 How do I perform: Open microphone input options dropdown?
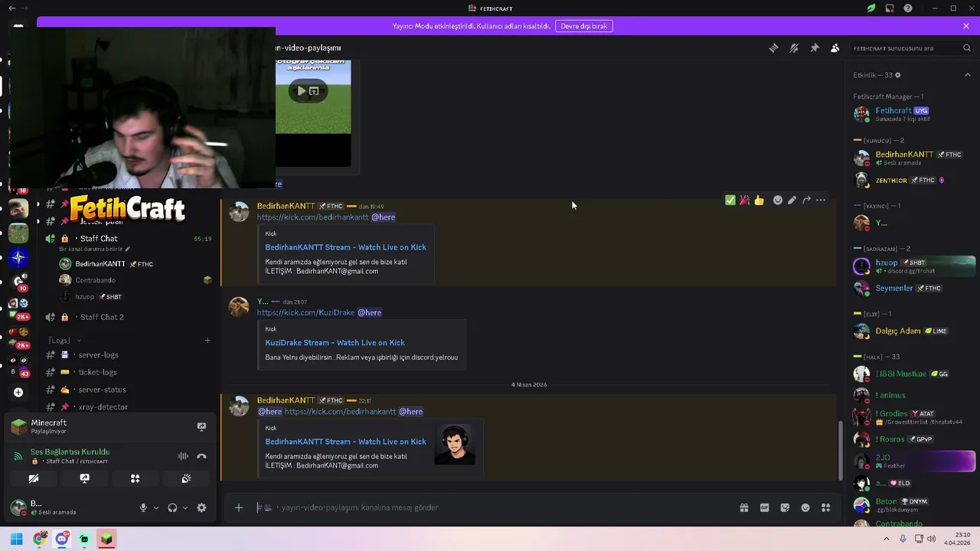pyautogui.click(x=156, y=507)
